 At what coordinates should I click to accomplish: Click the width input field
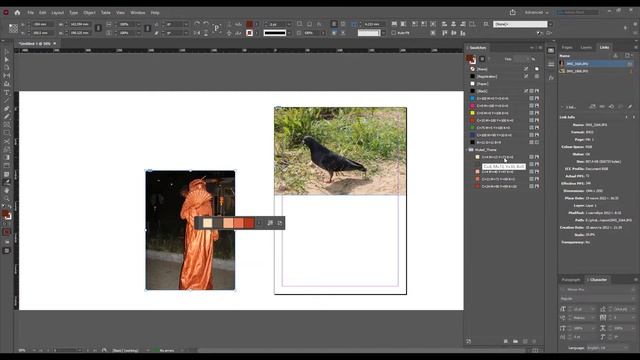click(x=79, y=24)
